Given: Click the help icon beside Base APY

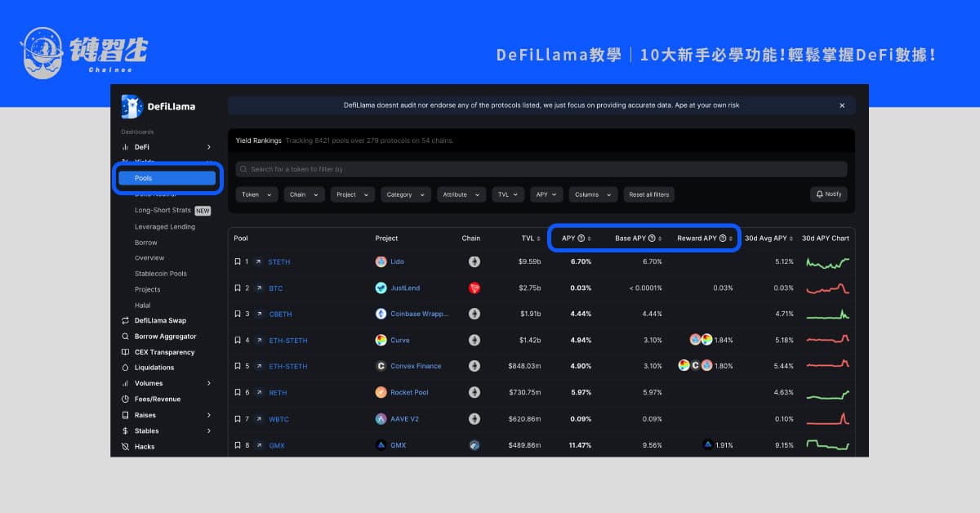Looking at the screenshot, I should [652, 239].
